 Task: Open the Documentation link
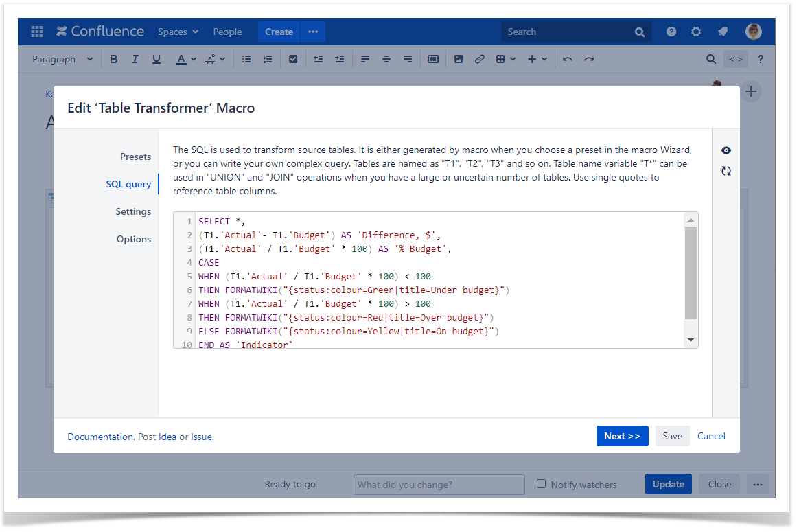pos(100,437)
